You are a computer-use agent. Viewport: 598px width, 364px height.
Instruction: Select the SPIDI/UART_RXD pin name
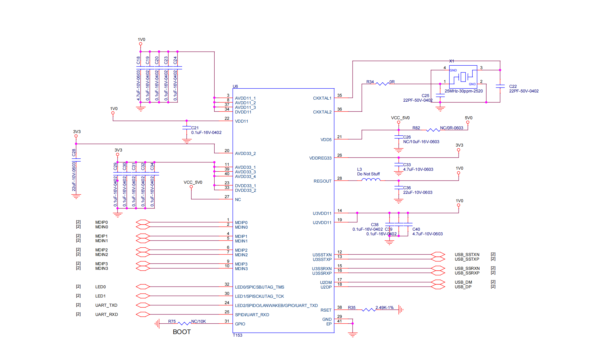[252, 315]
